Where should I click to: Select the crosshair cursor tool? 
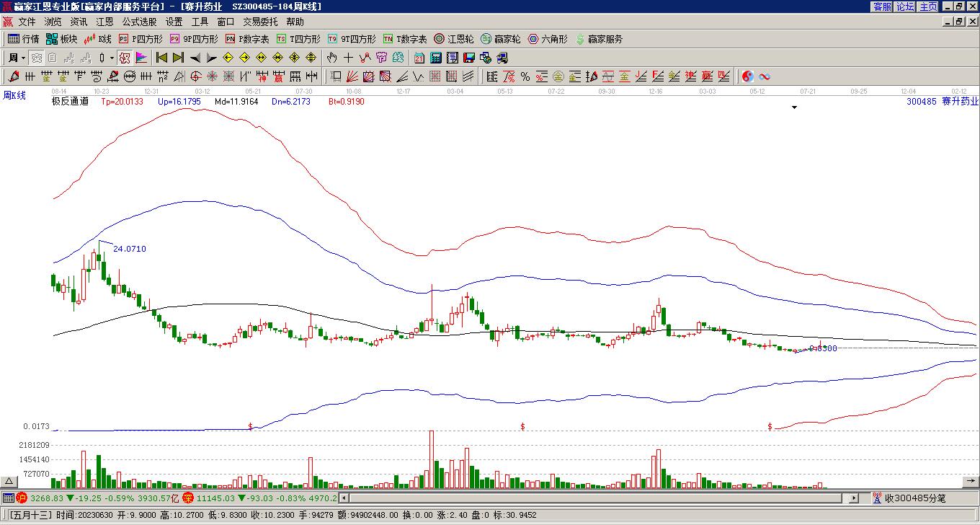click(x=349, y=58)
